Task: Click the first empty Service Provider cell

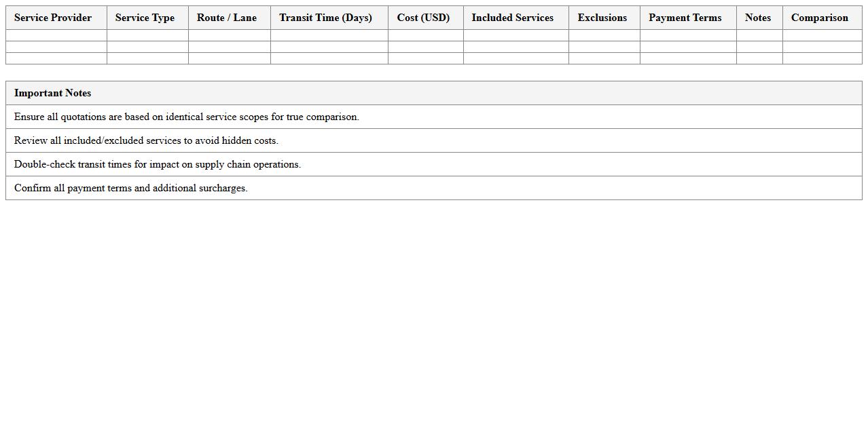Action: pos(55,35)
